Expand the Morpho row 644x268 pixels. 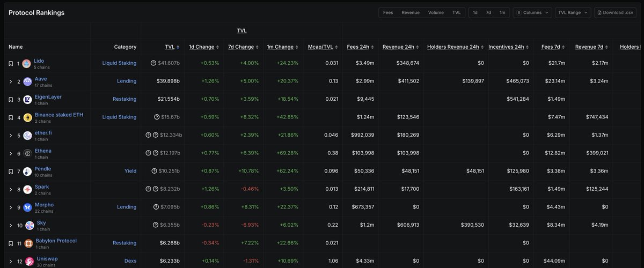(x=11, y=207)
